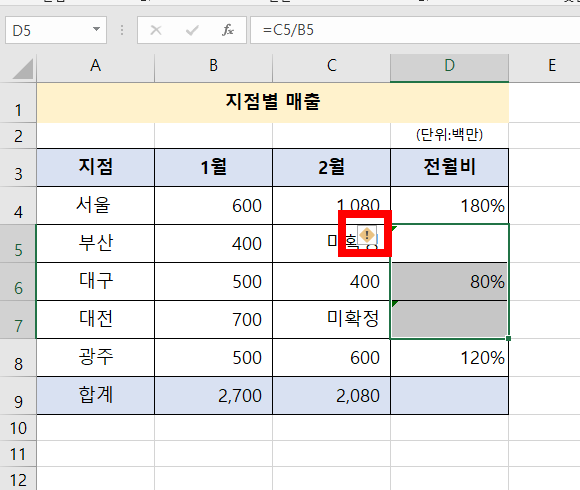580x490 pixels.
Task: Click the 서울 cell
Action: click(x=95, y=206)
